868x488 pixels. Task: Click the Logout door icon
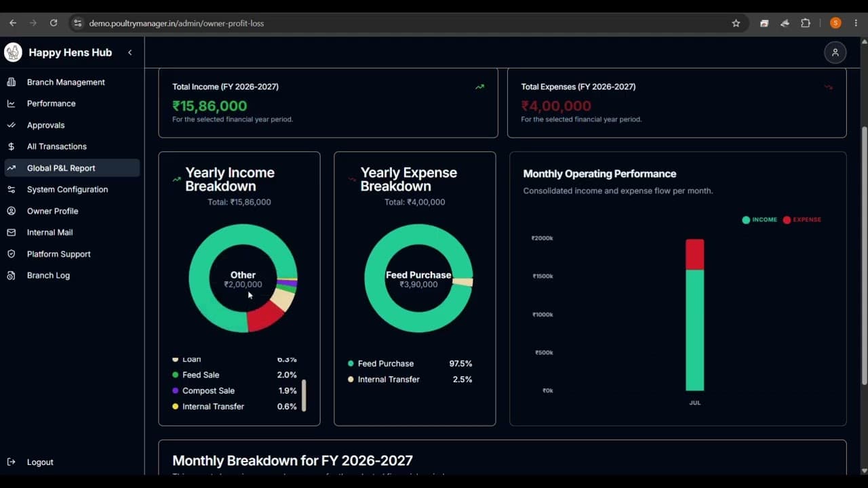tap(11, 462)
